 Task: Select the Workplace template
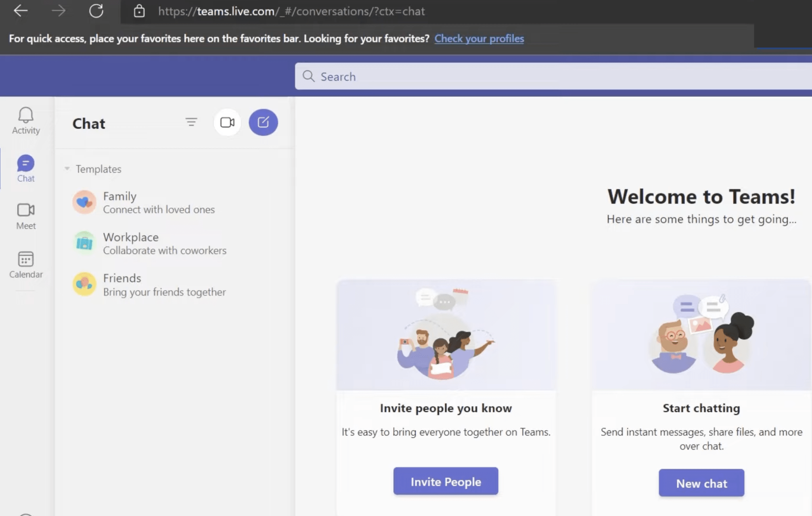[131, 243]
